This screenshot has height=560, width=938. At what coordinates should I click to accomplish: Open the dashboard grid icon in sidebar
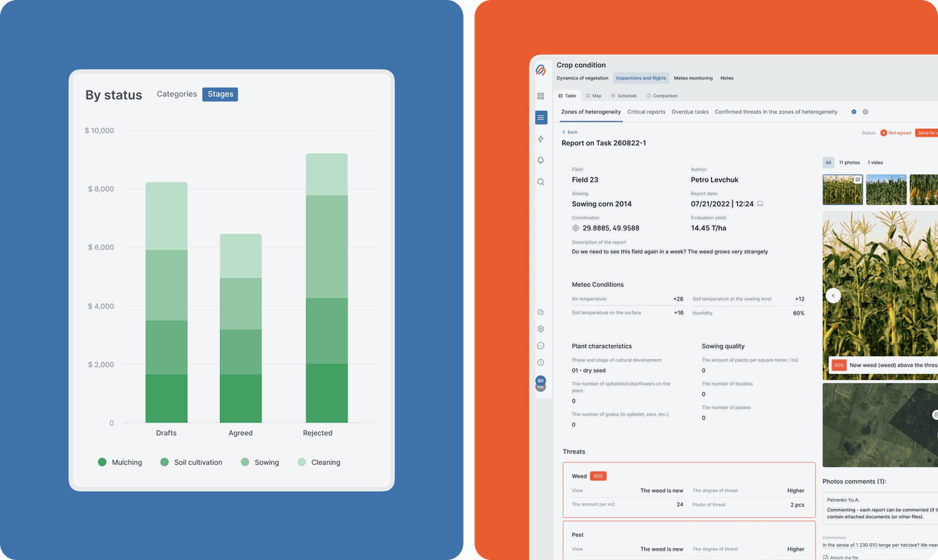coord(541,96)
